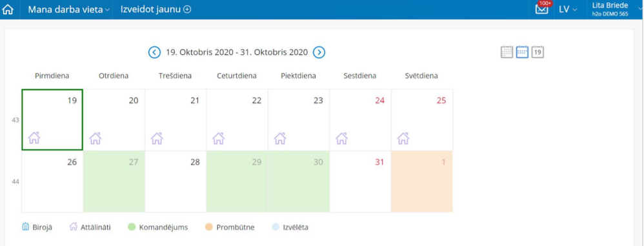The height and width of the screenshot is (246, 644).
Task: Open the messages envelope with 100+ badge
Action: pos(542,8)
